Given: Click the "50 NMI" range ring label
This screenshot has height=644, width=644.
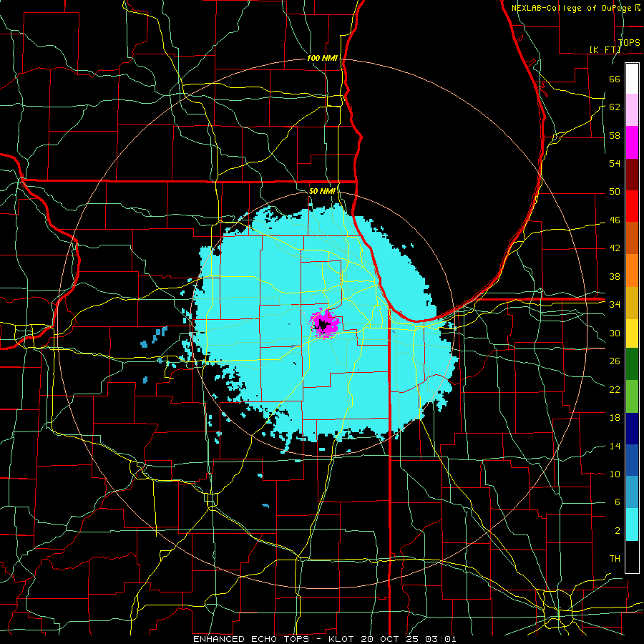Looking at the screenshot, I should click(x=321, y=191).
